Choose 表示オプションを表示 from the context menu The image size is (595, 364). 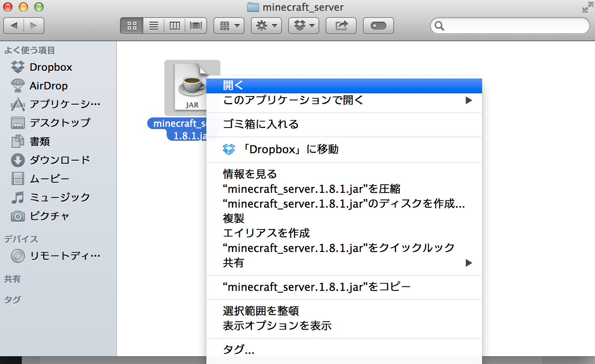(344, 325)
